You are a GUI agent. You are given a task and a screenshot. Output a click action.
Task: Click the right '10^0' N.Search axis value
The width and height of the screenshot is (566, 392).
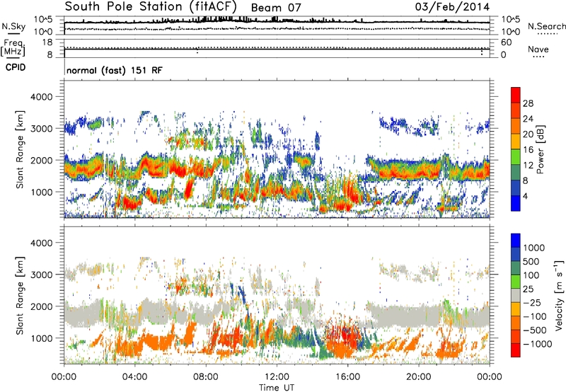511,32
